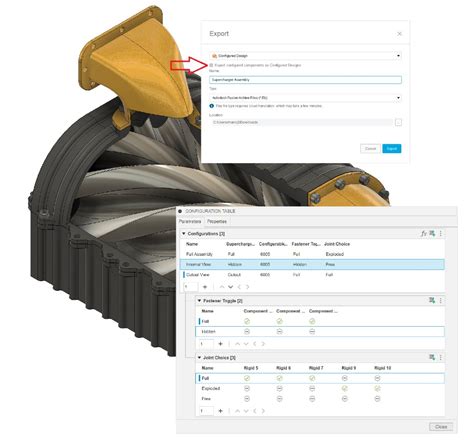
Task: Click the add-column icon in Configurations header
Action: 432,233
